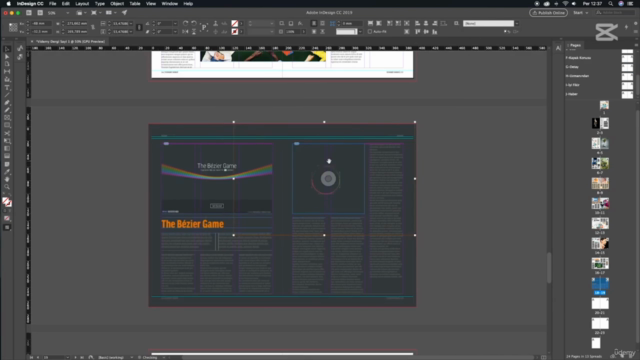Open the object style [None] dropdown
The image size is (640, 360).
[517, 23]
